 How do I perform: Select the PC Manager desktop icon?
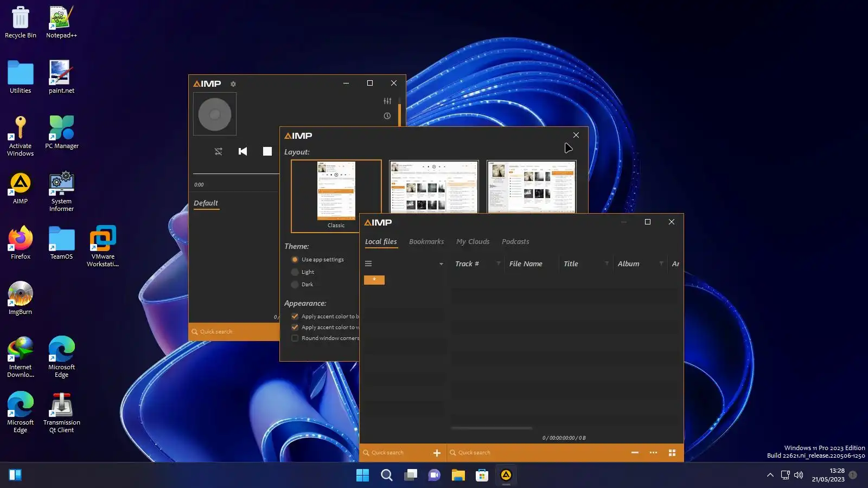pos(62,133)
